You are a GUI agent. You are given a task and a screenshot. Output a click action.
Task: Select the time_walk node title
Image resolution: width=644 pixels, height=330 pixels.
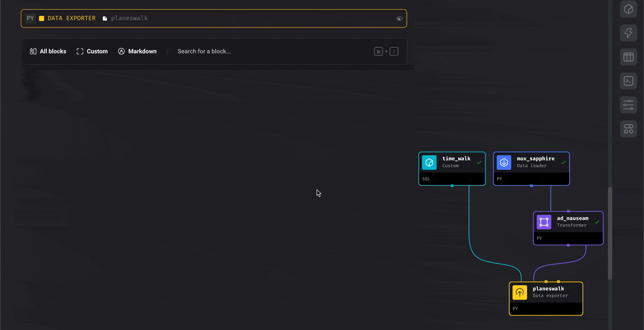pos(456,159)
